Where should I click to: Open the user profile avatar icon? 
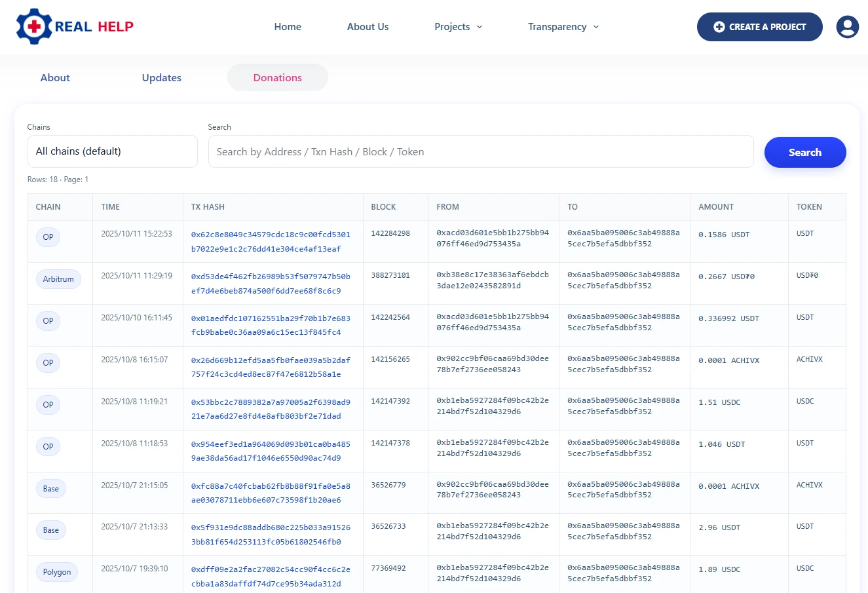coord(847,27)
